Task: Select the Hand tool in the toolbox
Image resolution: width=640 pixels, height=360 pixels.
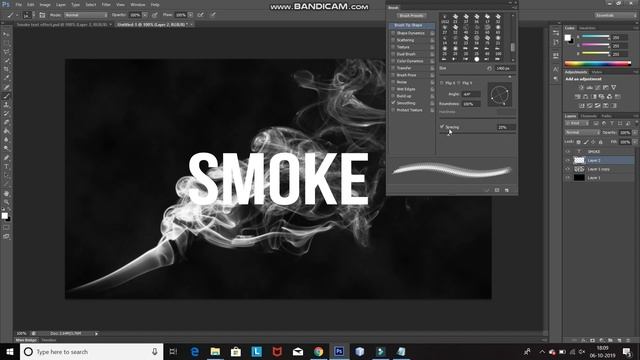Action: point(6,193)
